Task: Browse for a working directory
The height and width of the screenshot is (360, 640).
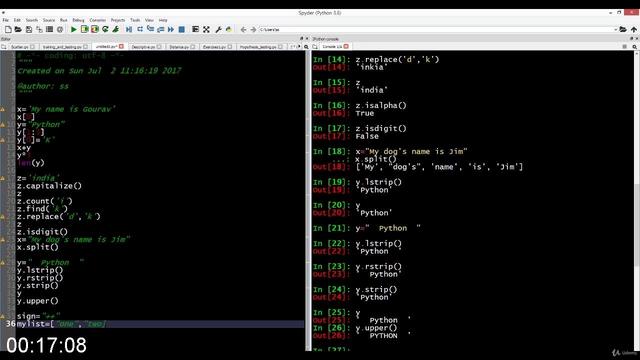Action: 623,29
